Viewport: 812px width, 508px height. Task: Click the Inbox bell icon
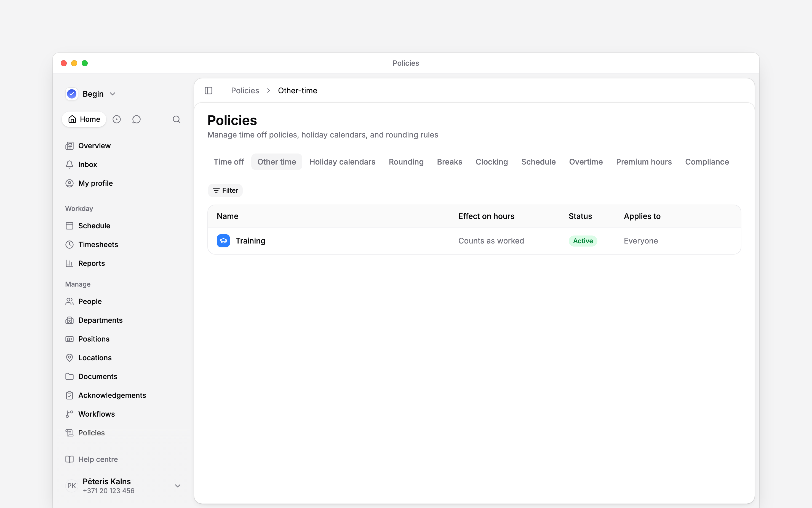(x=70, y=165)
